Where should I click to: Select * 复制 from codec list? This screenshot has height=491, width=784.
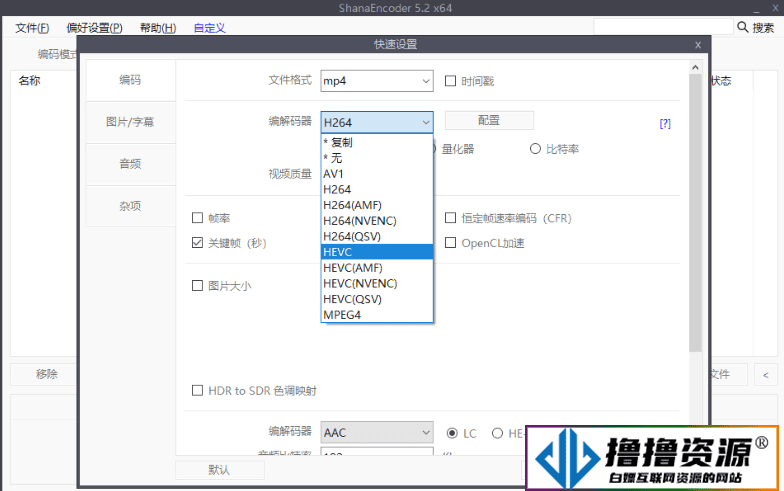(376, 142)
